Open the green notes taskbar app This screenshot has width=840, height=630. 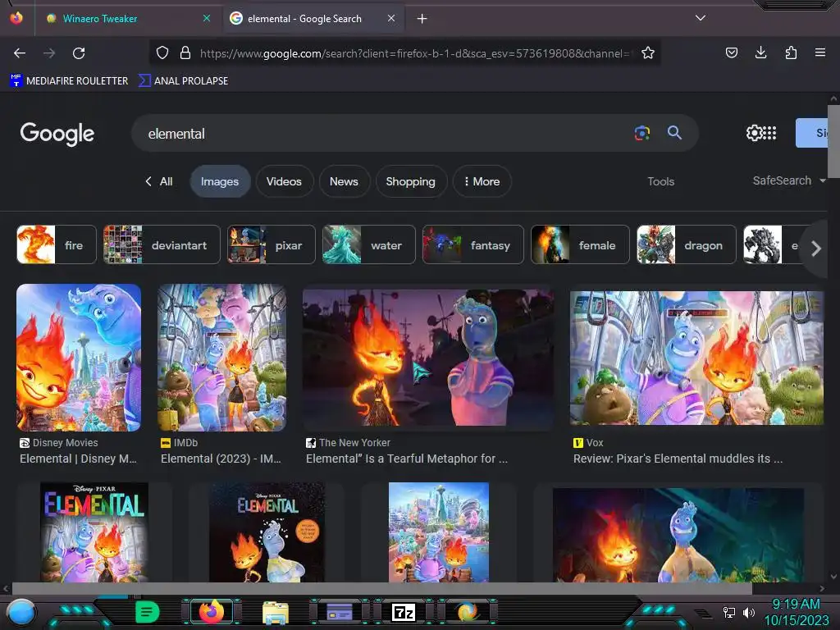coord(148,612)
